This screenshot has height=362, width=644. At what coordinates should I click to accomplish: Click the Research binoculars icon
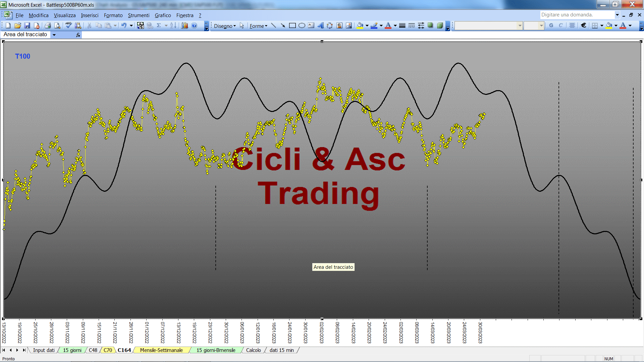pyautogui.click(x=78, y=25)
